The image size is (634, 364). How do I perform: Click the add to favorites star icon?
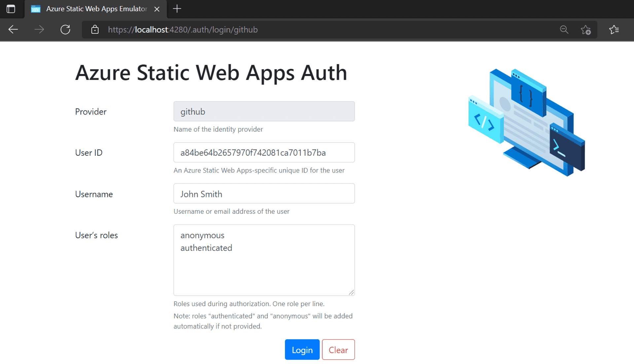(586, 29)
